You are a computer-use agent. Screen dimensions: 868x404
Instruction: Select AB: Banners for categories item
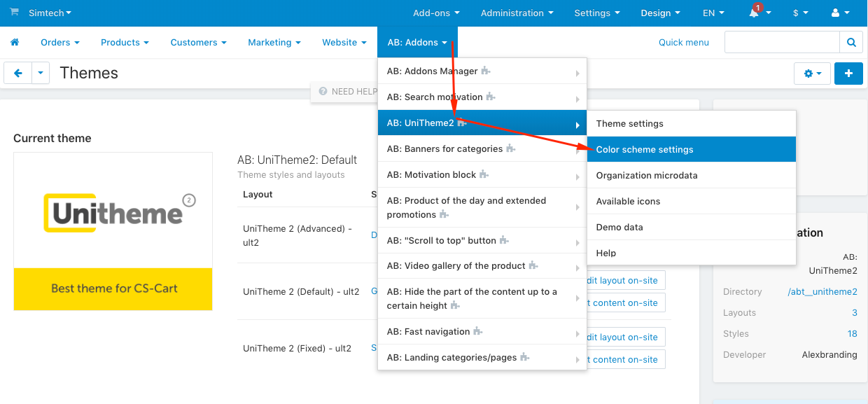click(482, 148)
